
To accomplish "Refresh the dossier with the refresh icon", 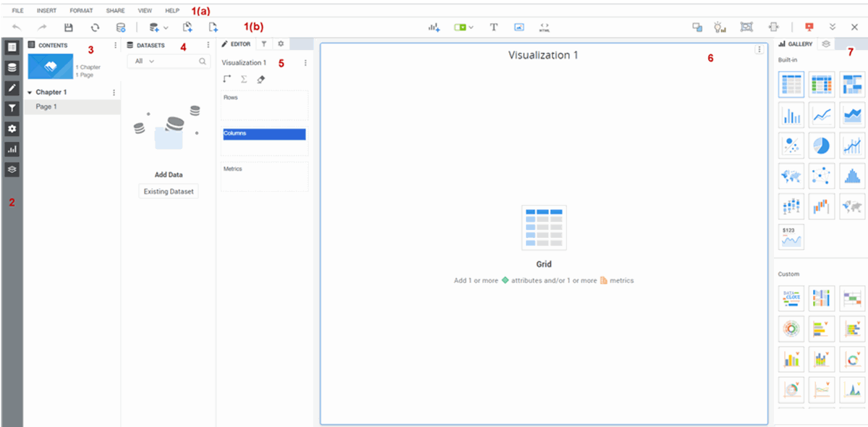I will point(95,27).
